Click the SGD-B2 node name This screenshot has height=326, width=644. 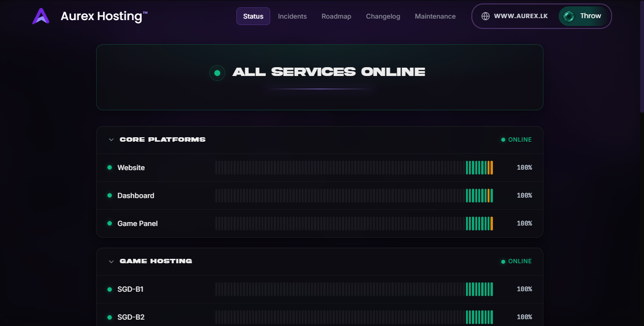click(131, 317)
